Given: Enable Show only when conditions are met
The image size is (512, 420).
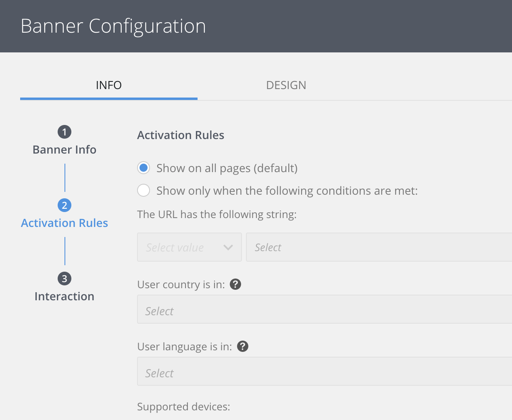Looking at the screenshot, I should click(x=144, y=190).
